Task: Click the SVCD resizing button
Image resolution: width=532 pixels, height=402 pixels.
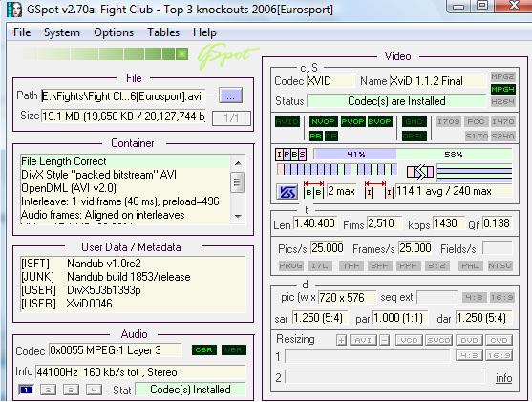Action: tap(439, 340)
